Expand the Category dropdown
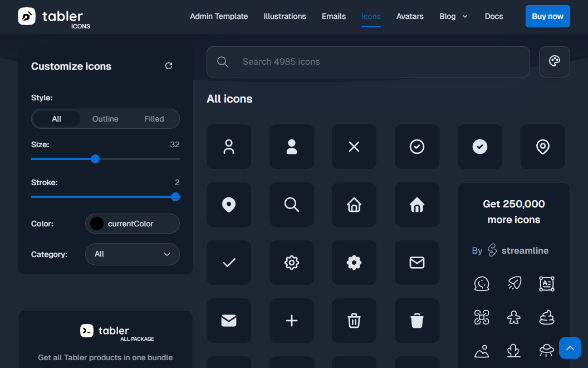This screenshot has width=588, height=368. 133,254
